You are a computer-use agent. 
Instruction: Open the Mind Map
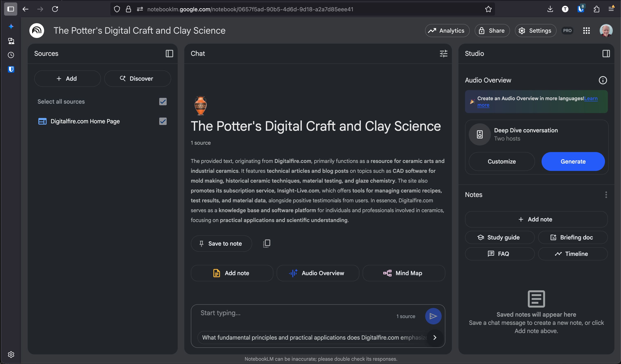click(404, 273)
